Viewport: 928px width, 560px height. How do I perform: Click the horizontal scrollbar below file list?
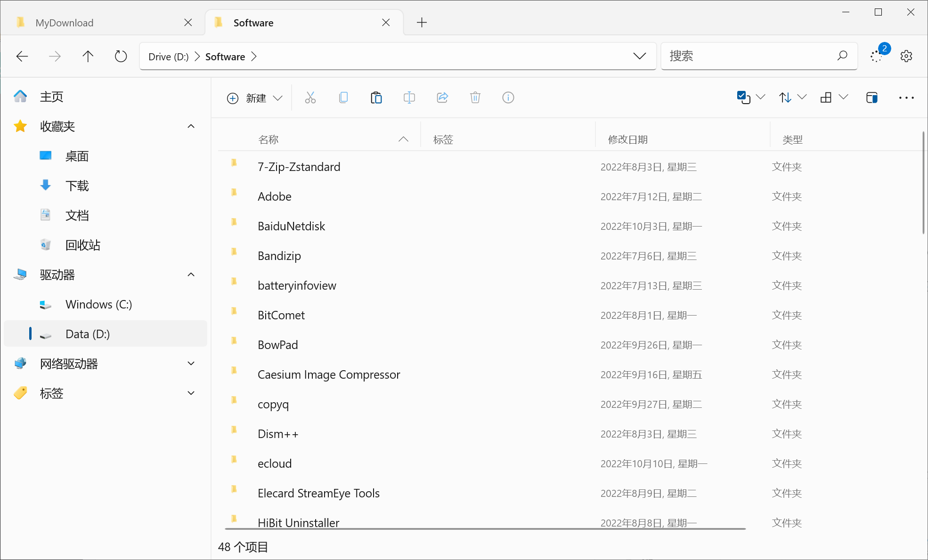(x=485, y=529)
